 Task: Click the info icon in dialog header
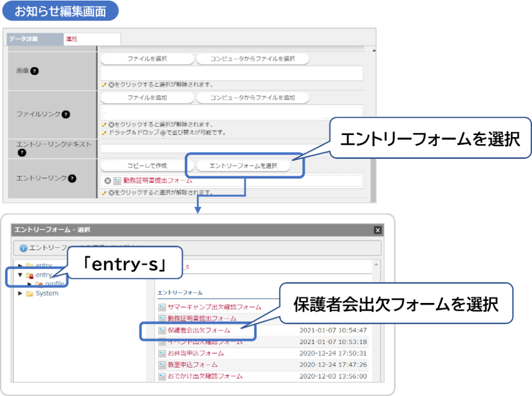23,248
